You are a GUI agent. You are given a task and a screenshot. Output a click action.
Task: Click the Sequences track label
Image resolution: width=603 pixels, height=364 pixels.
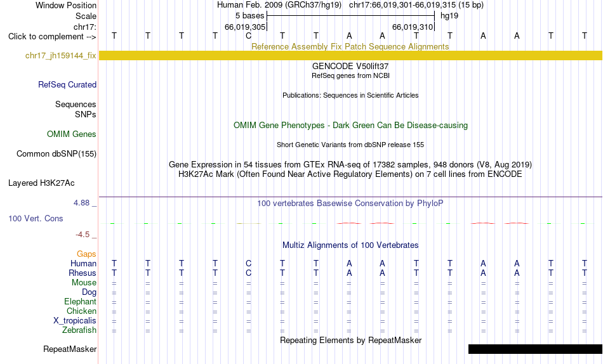[76, 105]
